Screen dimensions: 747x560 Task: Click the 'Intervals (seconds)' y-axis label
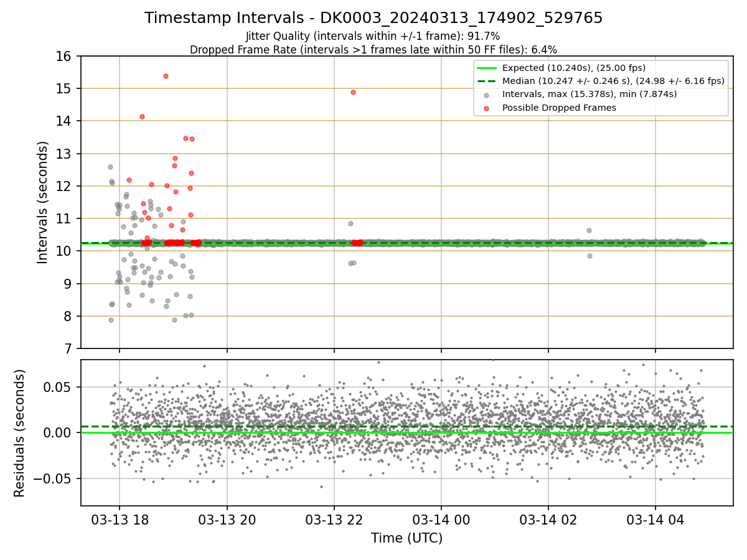(x=42, y=202)
